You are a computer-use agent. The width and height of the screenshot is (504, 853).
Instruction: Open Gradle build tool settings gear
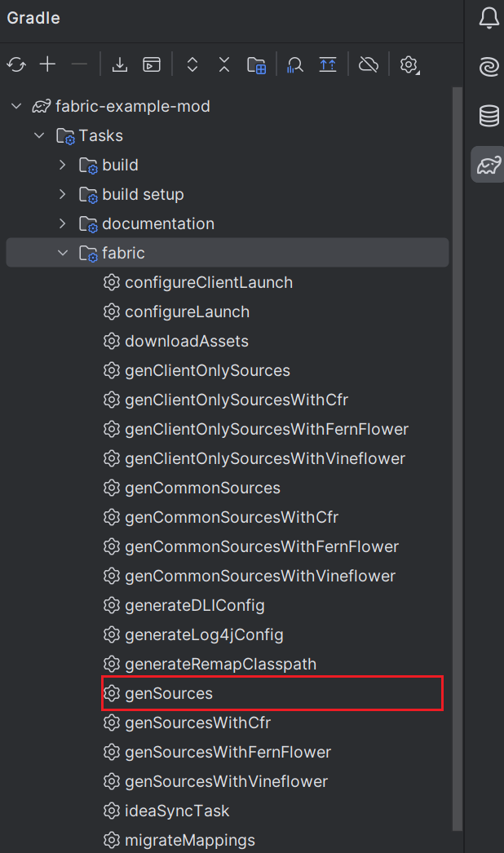point(409,65)
